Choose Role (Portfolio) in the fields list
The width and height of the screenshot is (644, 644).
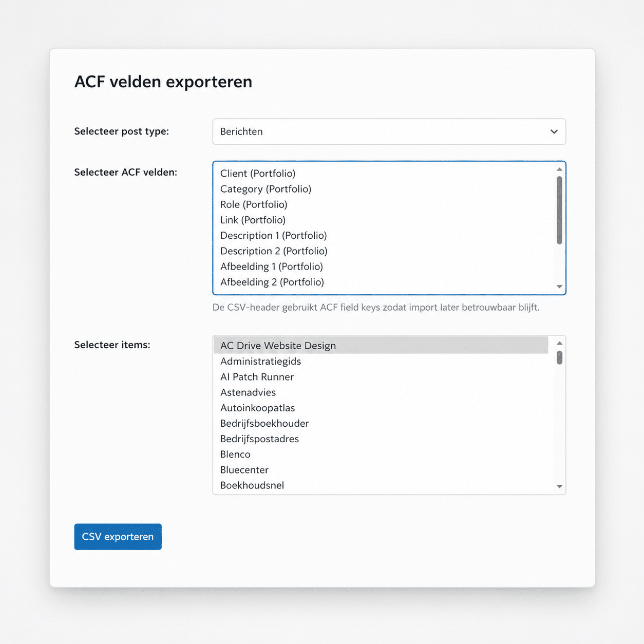254,204
